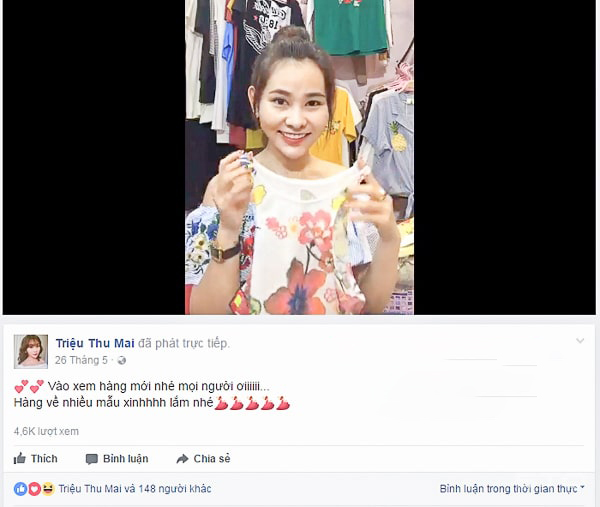Image resolution: width=600 pixels, height=507 pixels.
Task: Click the Bình luận button label
Action: (126, 458)
